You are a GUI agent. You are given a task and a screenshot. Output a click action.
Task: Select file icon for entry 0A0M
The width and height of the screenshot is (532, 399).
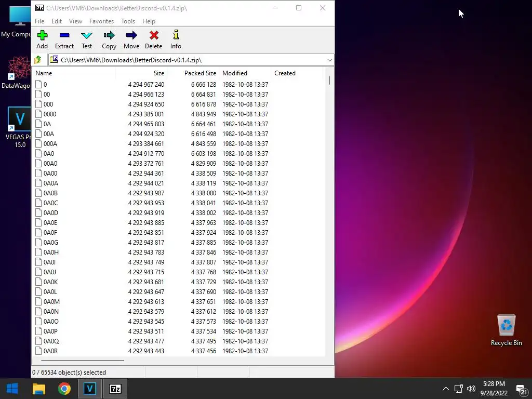(x=38, y=302)
